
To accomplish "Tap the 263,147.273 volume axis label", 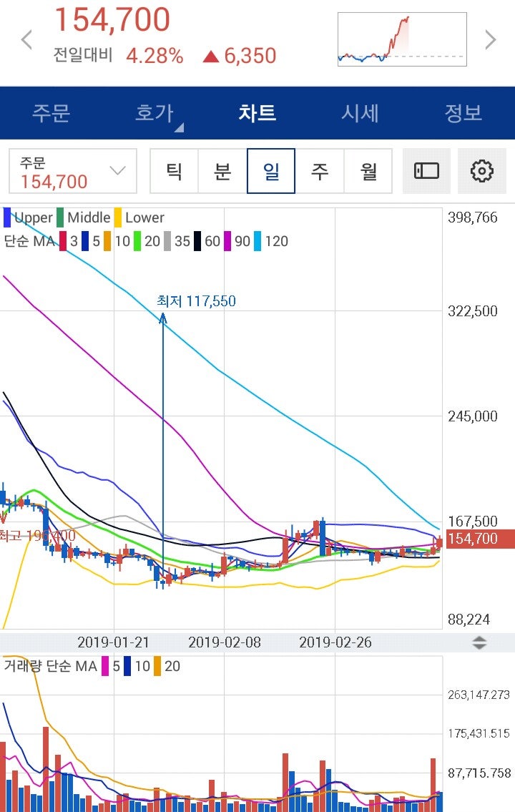I will 479,695.
